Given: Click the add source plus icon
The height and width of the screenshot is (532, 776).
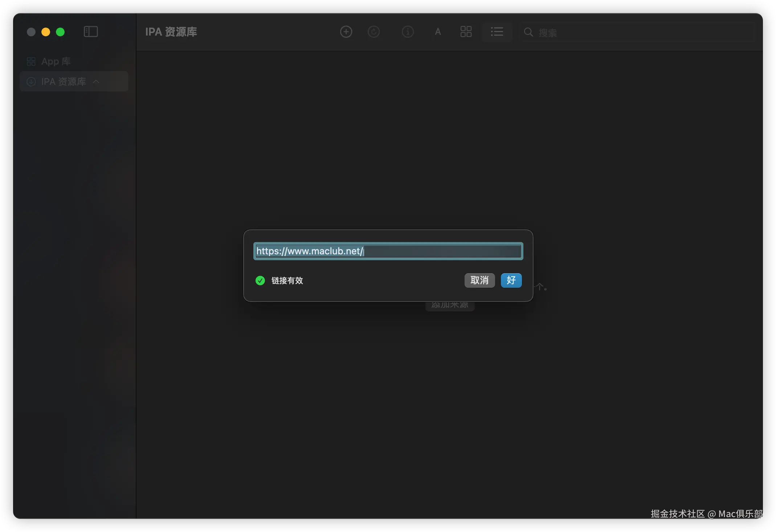Looking at the screenshot, I should tap(346, 32).
